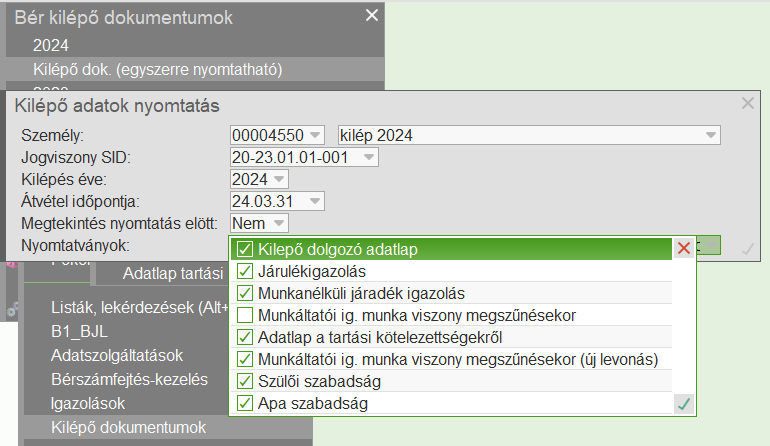
Task: Close the Bér kilépő dokumentumok panel
Action: [372, 15]
